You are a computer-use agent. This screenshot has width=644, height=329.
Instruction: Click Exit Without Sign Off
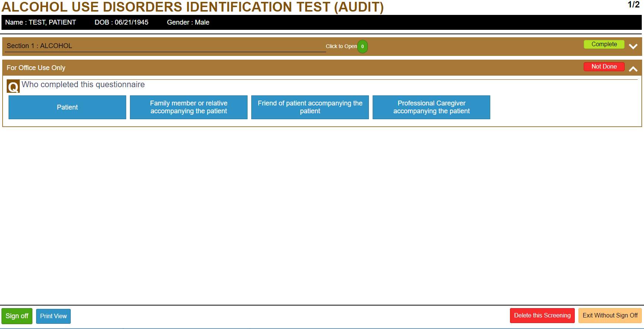click(x=610, y=316)
